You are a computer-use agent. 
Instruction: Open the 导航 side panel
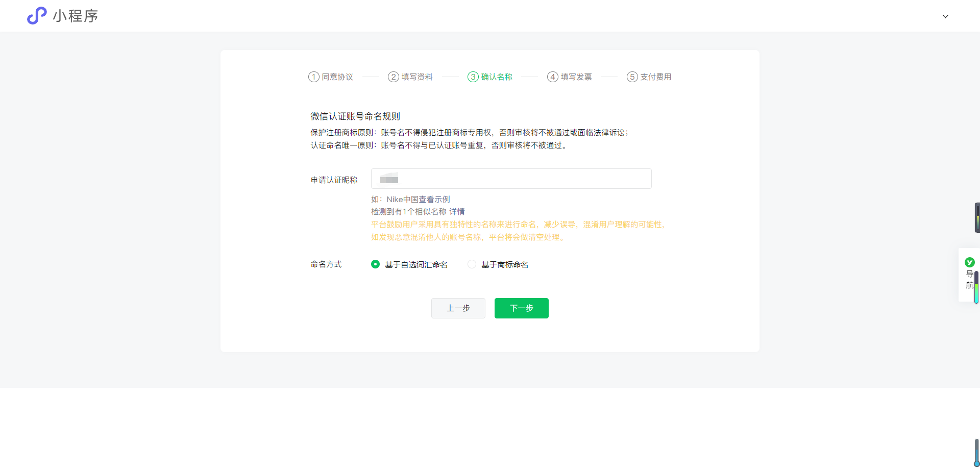(969, 280)
